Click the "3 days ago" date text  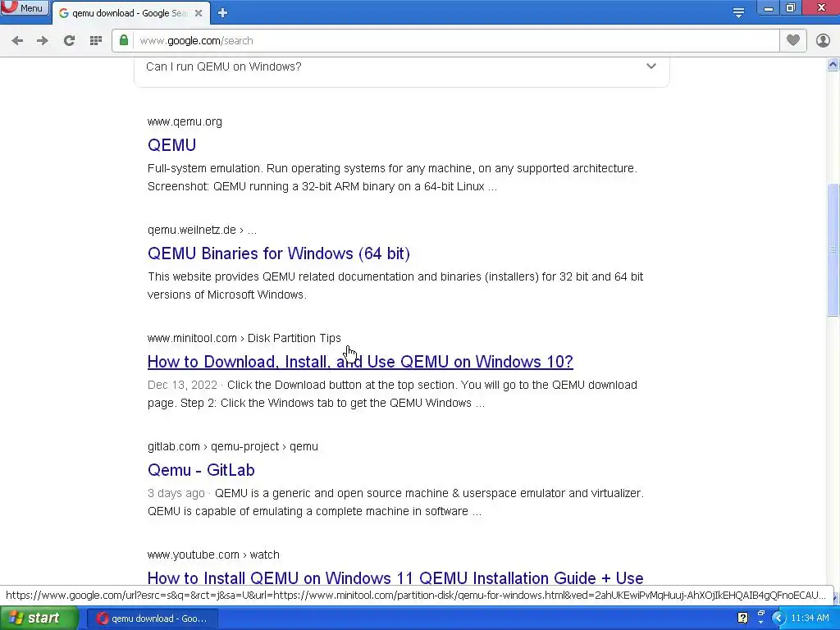coord(176,493)
